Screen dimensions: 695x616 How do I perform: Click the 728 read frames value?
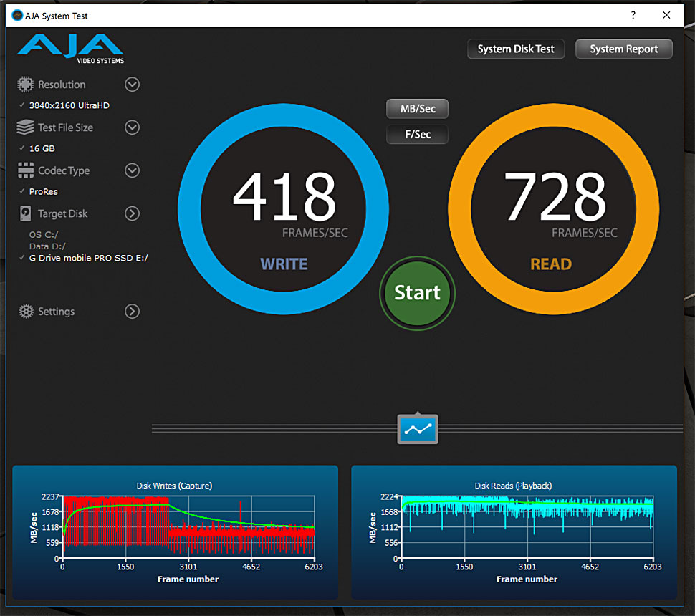pyautogui.click(x=555, y=196)
